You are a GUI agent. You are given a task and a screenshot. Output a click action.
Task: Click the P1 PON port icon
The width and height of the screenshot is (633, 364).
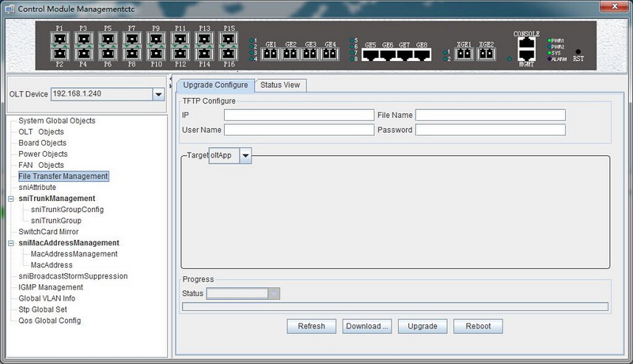point(60,38)
